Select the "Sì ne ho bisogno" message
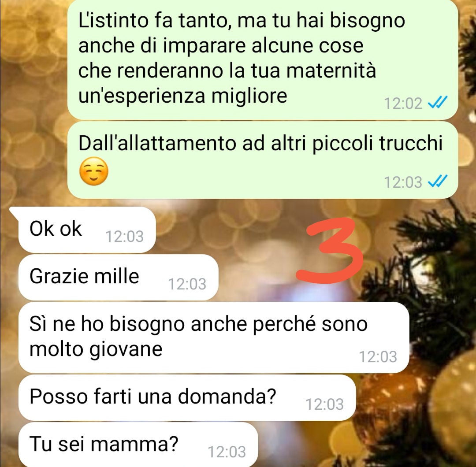 214,337
